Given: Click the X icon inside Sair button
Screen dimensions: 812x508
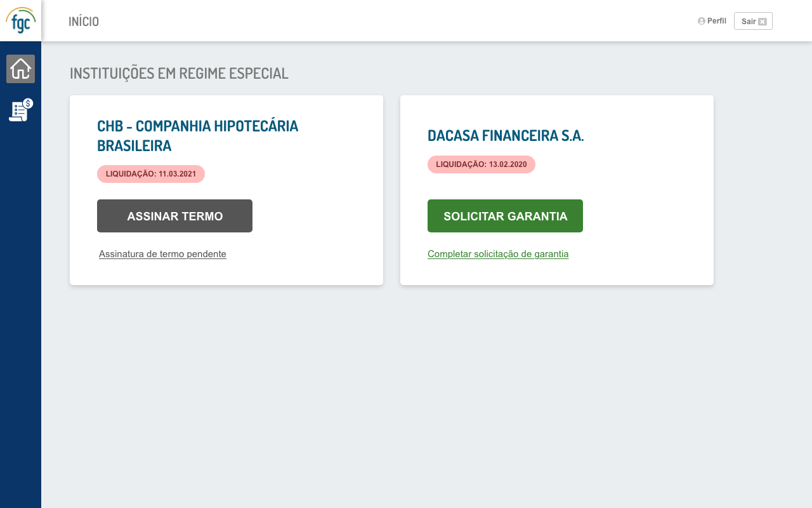Looking at the screenshot, I should click(x=763, y=22).
